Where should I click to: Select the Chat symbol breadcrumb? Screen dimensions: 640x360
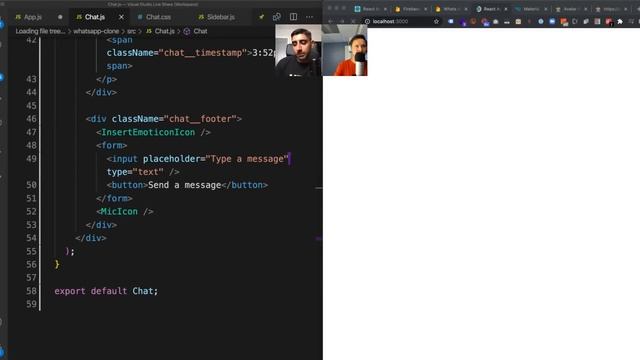click(196, 31)
